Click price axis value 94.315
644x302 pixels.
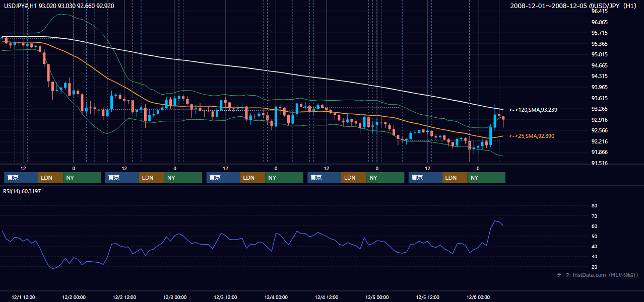pos(599,76)
